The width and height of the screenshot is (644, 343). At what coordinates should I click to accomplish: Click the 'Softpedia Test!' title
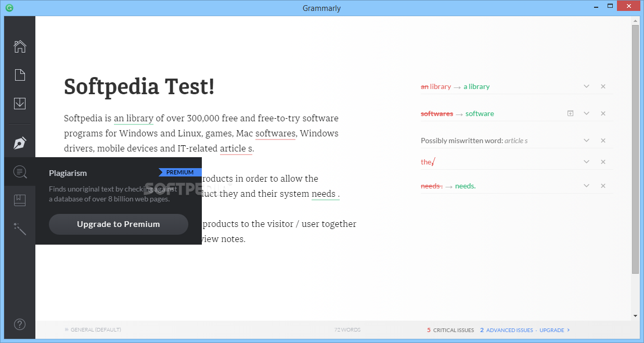point(139,87)
